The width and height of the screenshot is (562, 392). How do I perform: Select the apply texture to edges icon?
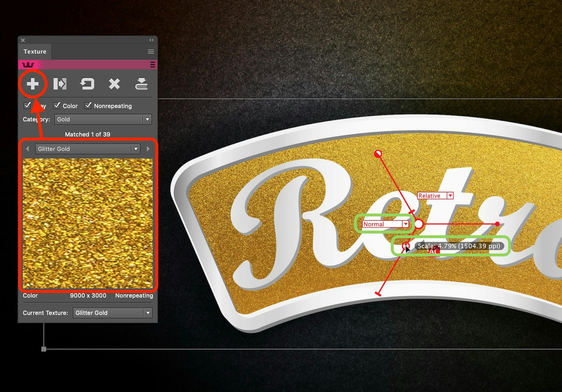coord(60,84)
